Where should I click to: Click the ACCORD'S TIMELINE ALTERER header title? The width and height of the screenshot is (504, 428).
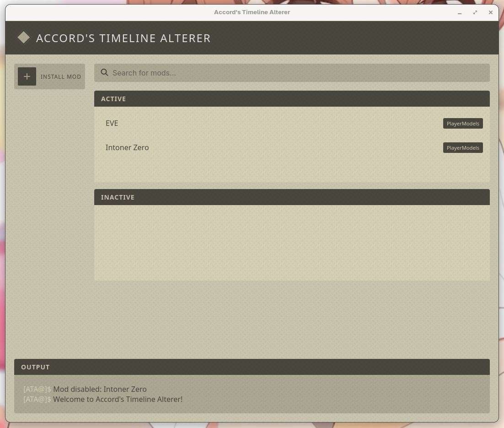click(123, 38)
